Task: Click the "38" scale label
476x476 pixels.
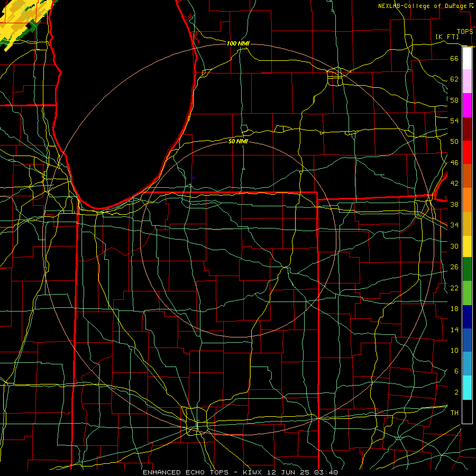Action: 454,205
